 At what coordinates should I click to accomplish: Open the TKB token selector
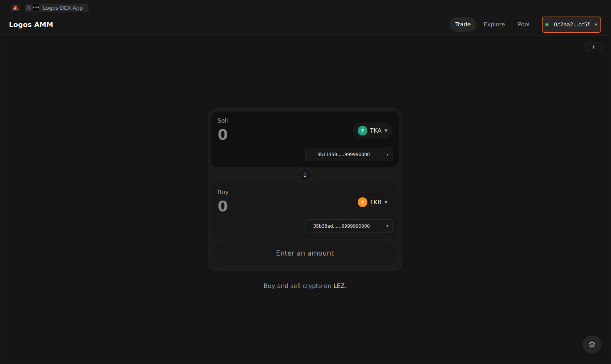[x=373, y=202]
